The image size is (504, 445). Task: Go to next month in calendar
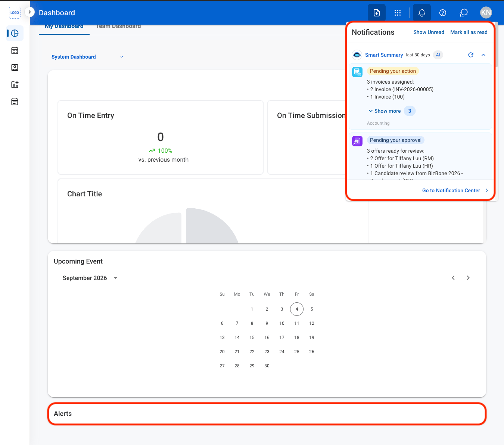pos(468,278)
